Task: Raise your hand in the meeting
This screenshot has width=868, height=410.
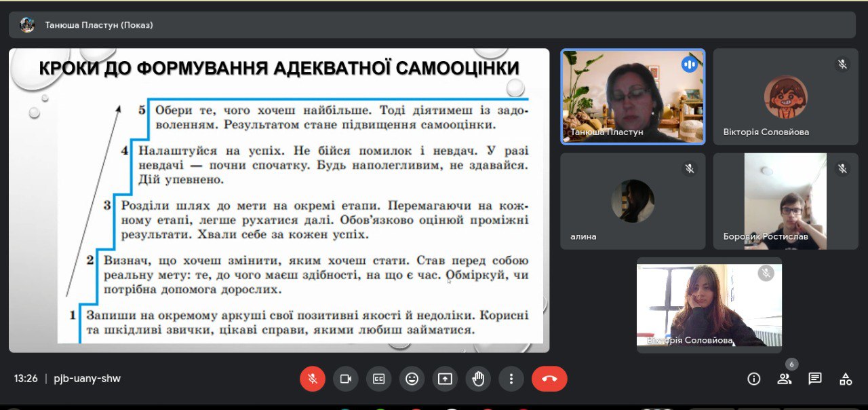Action: 478,379
